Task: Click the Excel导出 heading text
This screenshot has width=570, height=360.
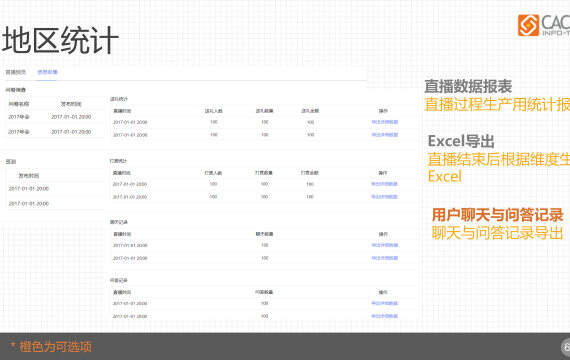Action: tap(461, 141)
